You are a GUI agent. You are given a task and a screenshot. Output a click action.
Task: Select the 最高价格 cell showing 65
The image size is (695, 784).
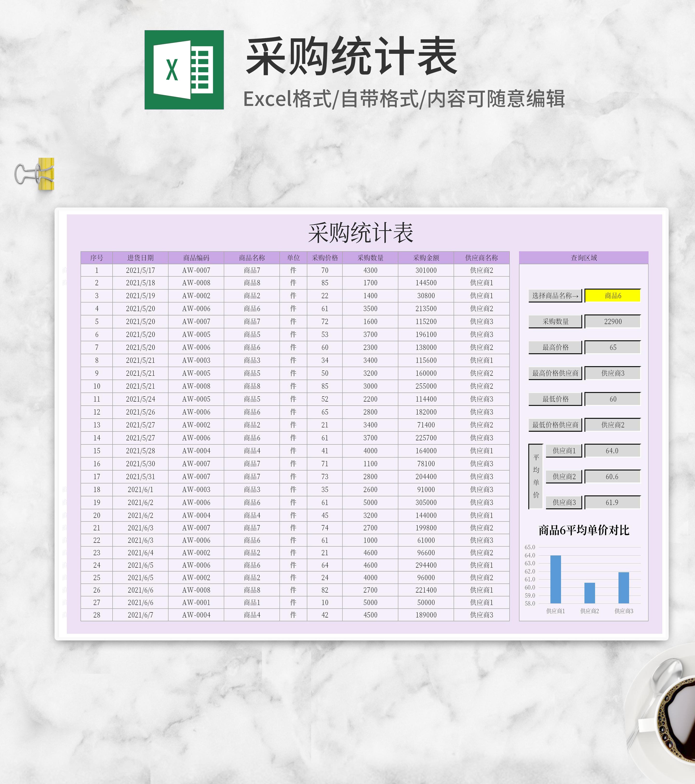(x=613, y=347)
